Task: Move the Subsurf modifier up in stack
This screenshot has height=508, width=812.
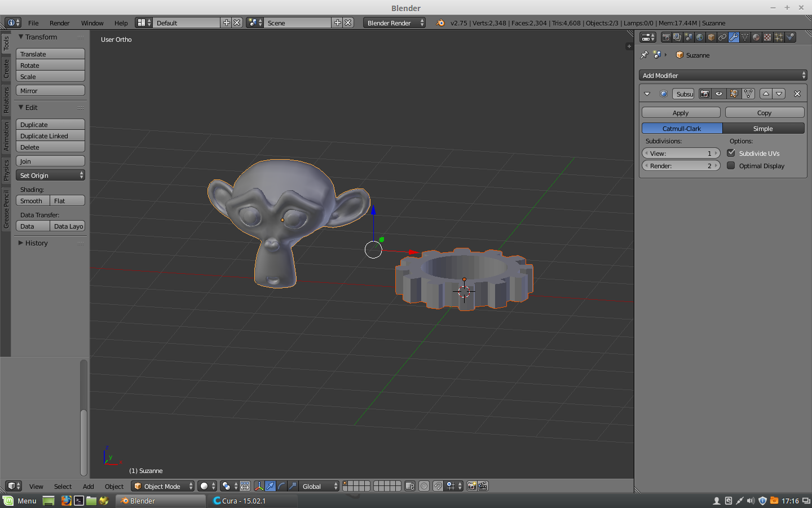Action: point(766,94)
